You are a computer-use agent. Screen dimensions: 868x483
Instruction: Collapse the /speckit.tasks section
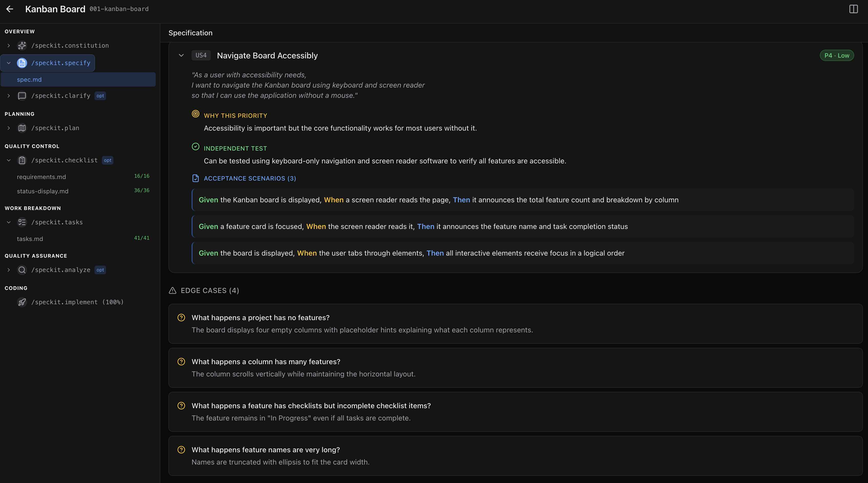pyautogui.click(x=8, y=222)
